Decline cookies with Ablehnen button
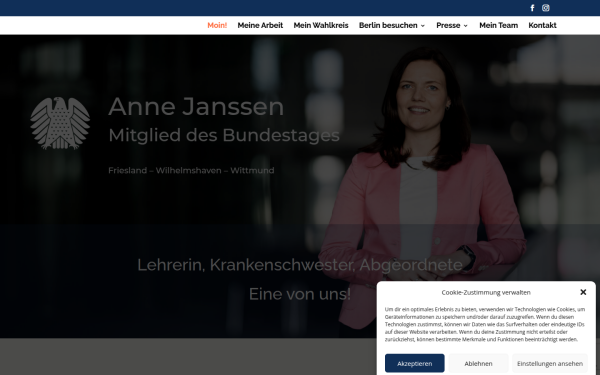600x375 pixels. [478, 363]
